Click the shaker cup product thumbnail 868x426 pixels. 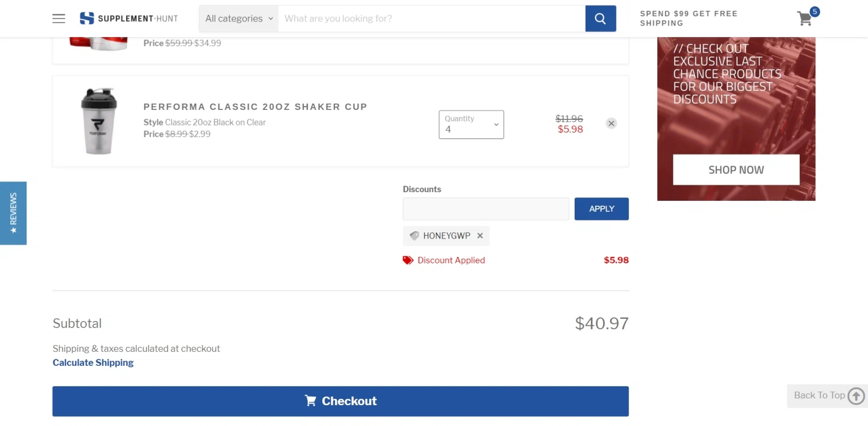[99, 122]
